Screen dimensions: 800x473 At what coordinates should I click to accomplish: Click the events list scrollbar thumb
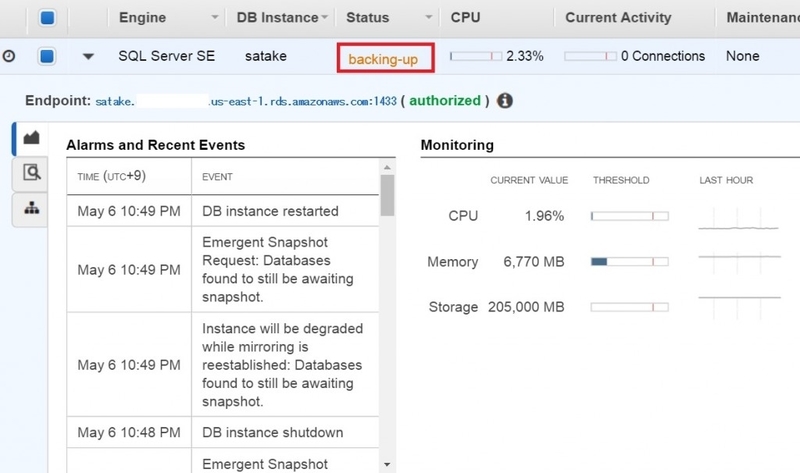click(x=387, y=195)
